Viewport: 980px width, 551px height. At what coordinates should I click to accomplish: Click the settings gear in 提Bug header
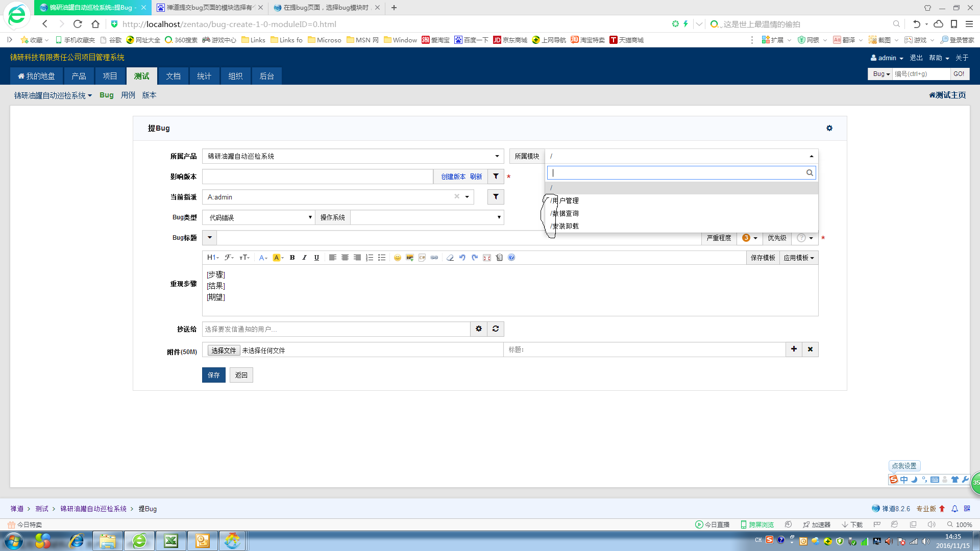[829, 128]
